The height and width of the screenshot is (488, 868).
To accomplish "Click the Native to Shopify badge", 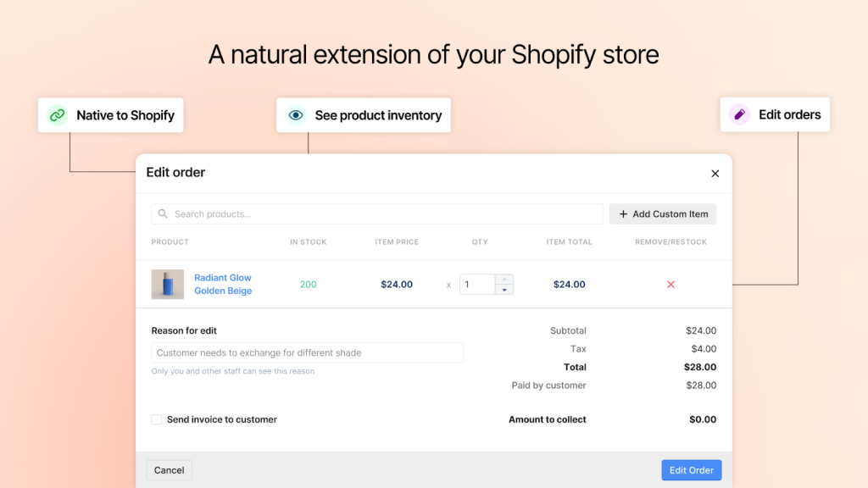I will (110, 114).
